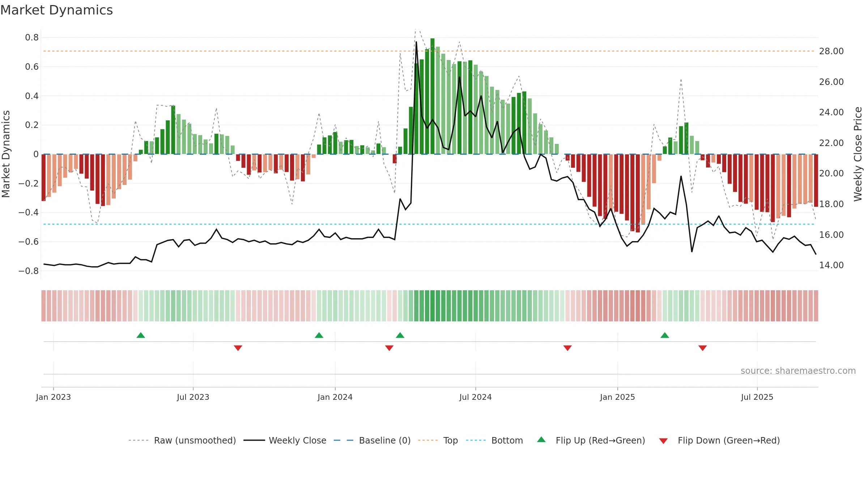Toggle Flip Down (Green→Red) legend entry
This screenshot has width=868, height=488.
coord(719,440)
